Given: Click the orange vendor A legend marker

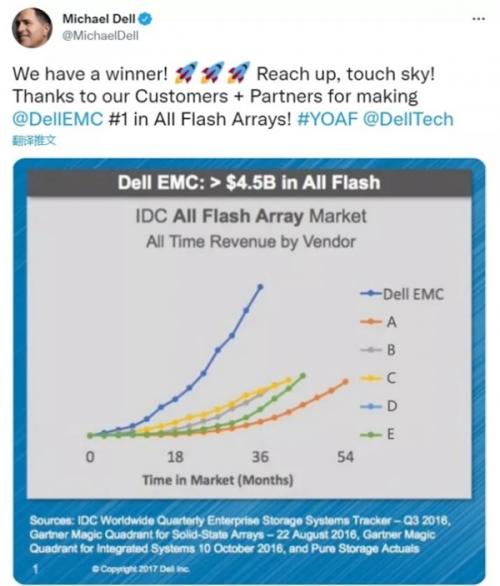Looking at the screenshot, I should click(371, 322).
